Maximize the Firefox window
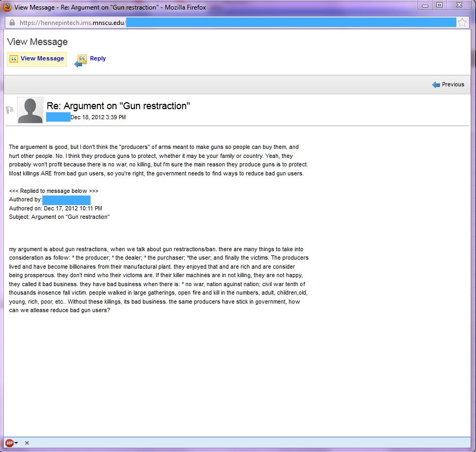 click(x=439, y=5)
